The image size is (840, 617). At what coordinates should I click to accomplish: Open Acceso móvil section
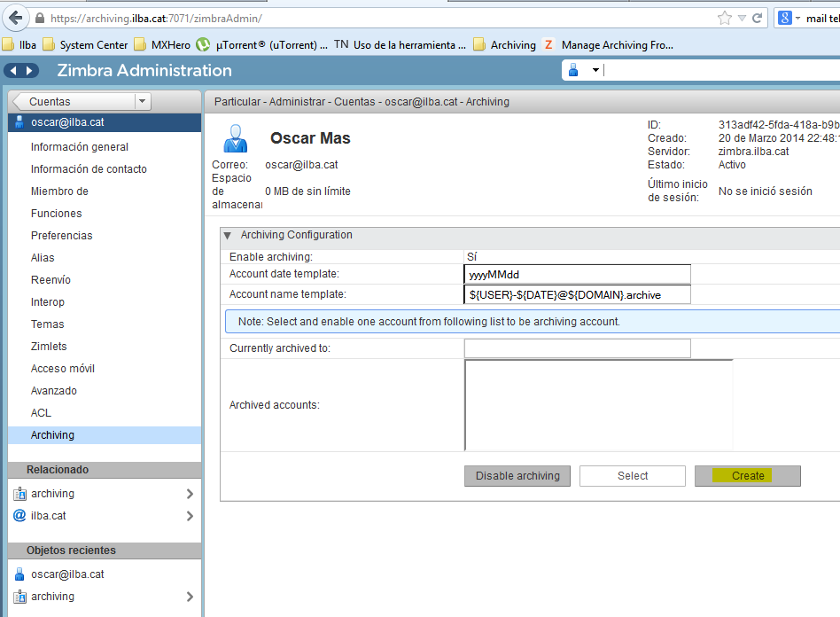(x=63, y=368)
